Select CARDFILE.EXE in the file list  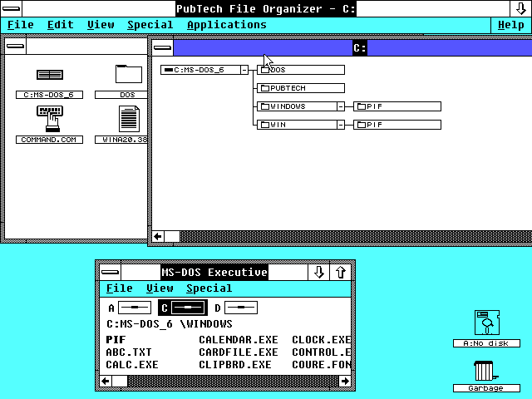tap(239, 352)
